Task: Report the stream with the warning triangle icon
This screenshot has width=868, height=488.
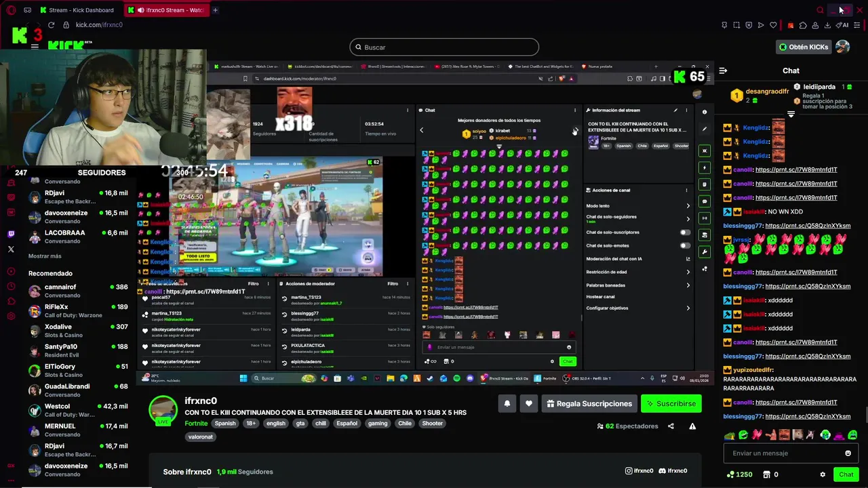Action: point(692,426)
